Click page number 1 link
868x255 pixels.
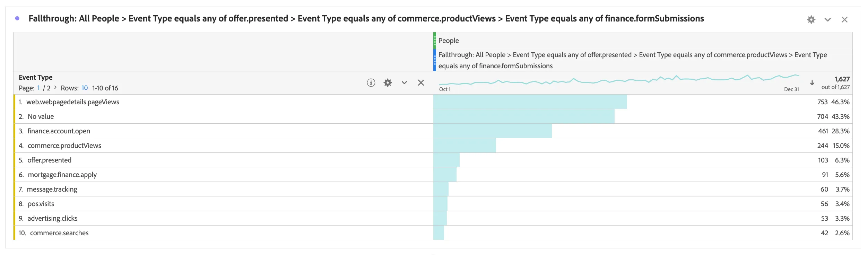[38, 88]
